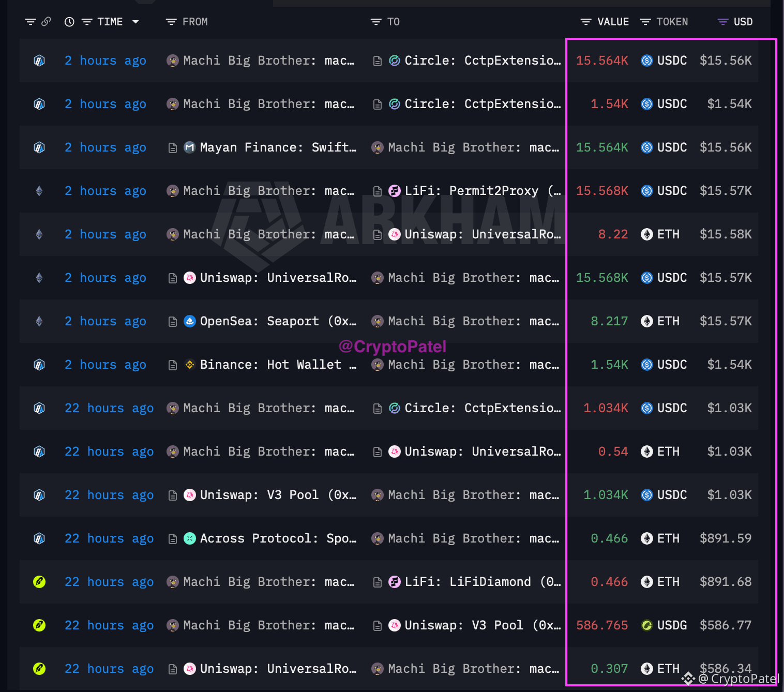Click the 586.765 value
This screenshot has height=692, width=784.
602,625
